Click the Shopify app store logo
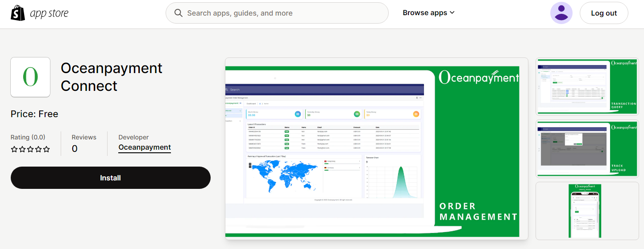The height and width of the screenshot is (249, 644). [x=40, y=13]
